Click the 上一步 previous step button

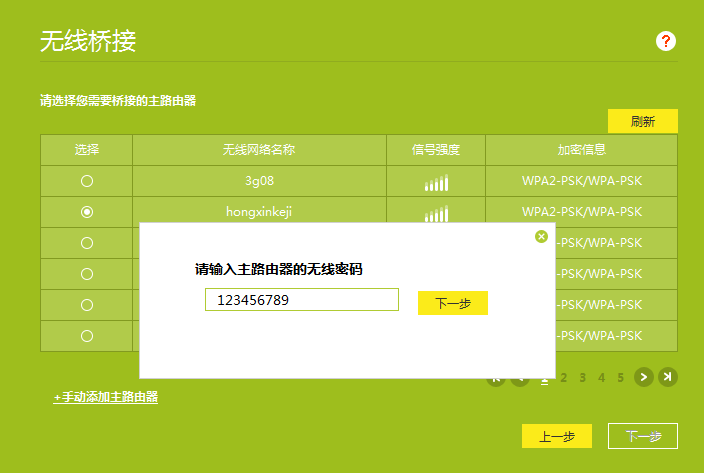[x=557, y=436]
